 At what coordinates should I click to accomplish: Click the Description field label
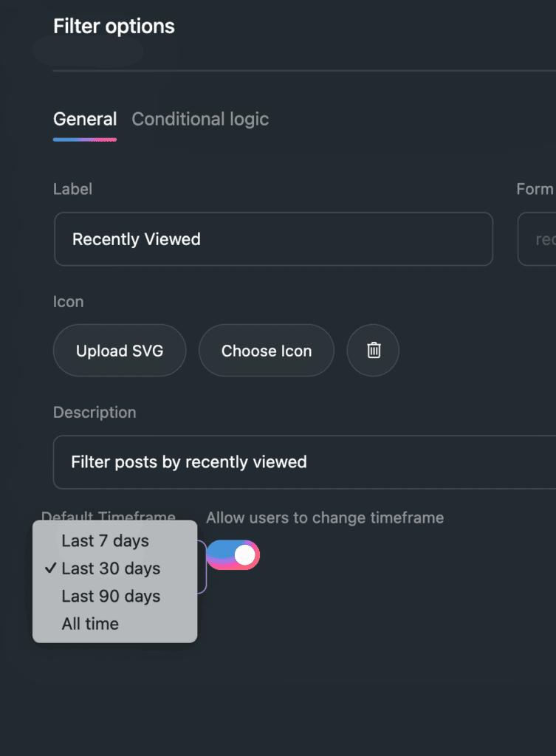95,413
